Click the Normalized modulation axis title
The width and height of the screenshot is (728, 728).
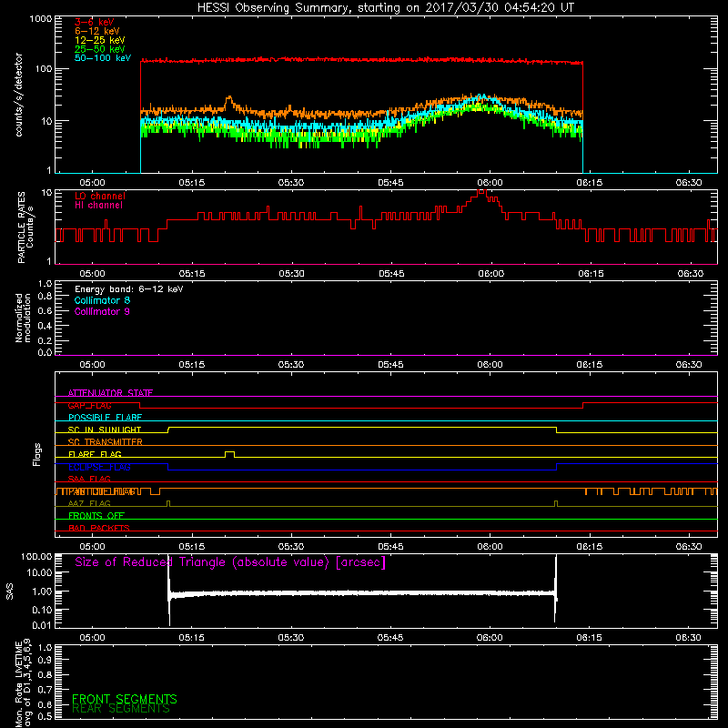(23, 318)
